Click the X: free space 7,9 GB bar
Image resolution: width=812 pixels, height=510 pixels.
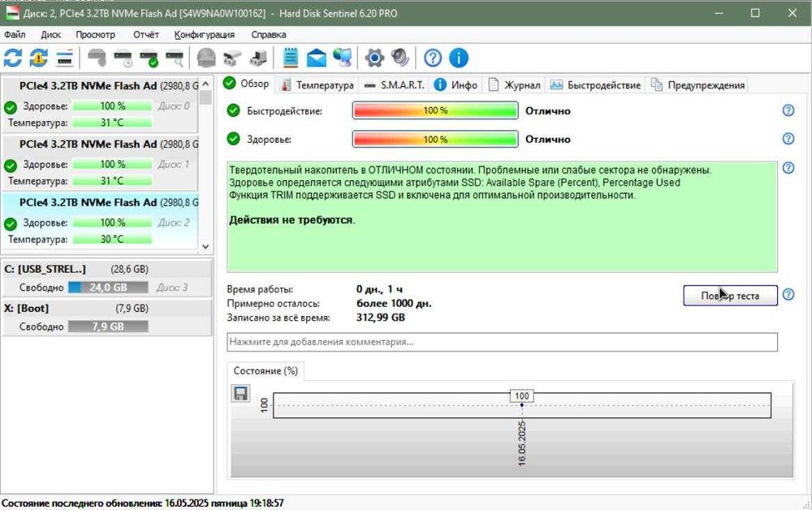coord(108,326)
